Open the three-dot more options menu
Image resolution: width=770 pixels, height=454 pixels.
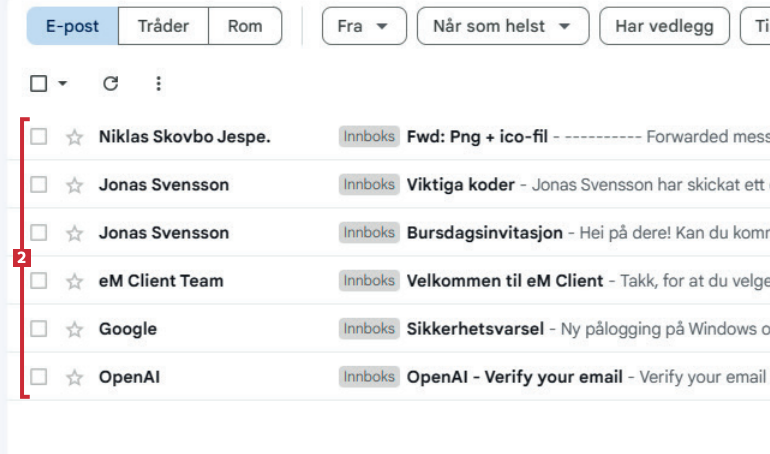pos(158,84)
